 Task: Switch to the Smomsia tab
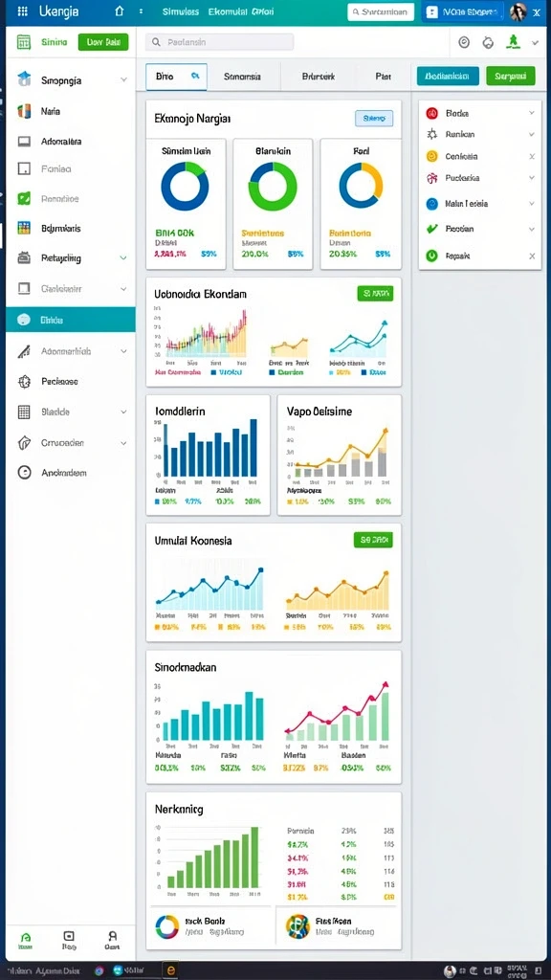tap(242, 77)
